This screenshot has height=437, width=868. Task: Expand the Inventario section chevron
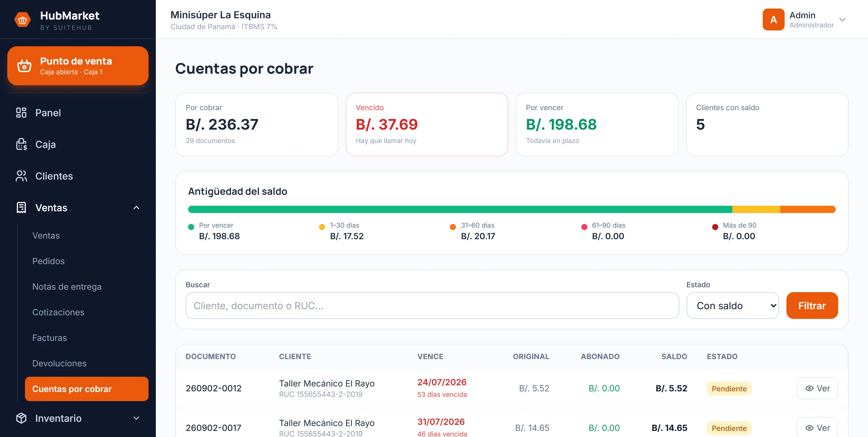[x=136, y=418]
